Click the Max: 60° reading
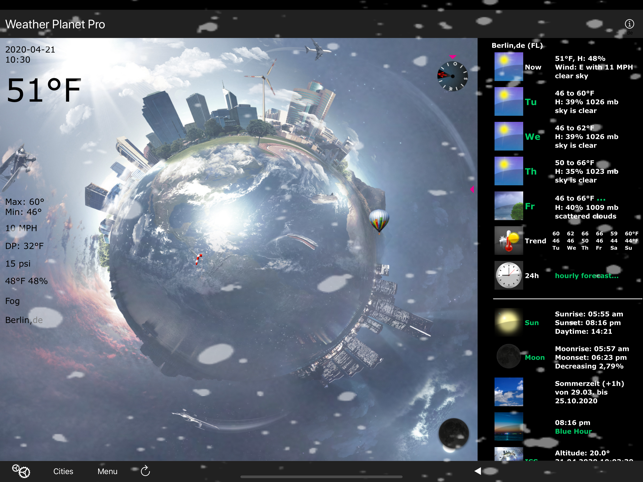This screenshot has width=643, height=482. point(25,202)
